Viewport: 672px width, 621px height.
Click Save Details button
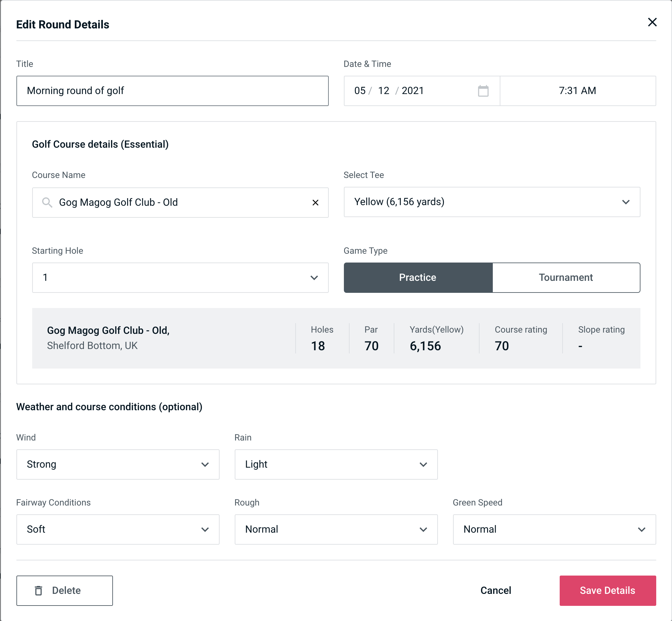tap(608, 591)
